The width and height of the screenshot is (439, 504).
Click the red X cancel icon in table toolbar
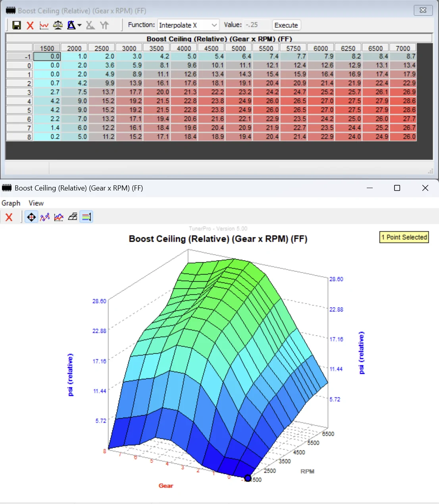pos(30,25)
